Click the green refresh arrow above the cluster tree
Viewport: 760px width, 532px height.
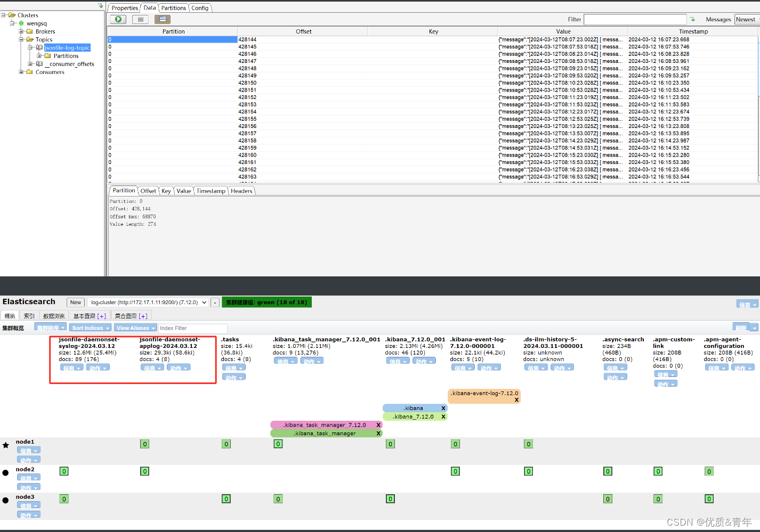point(100,6)
